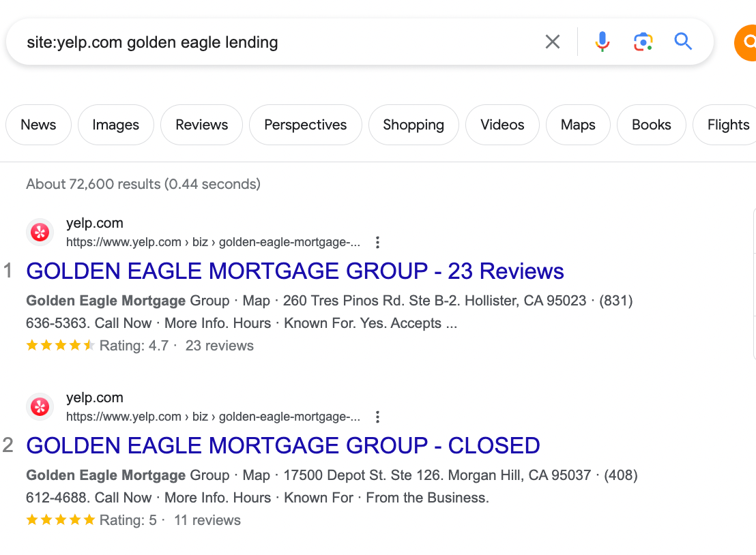The width and height of the screenshot is (756, 555).
Task: Click the Yelp logo next to the CLOSED result
Action: pyautogui.click(x=40, y=406)
